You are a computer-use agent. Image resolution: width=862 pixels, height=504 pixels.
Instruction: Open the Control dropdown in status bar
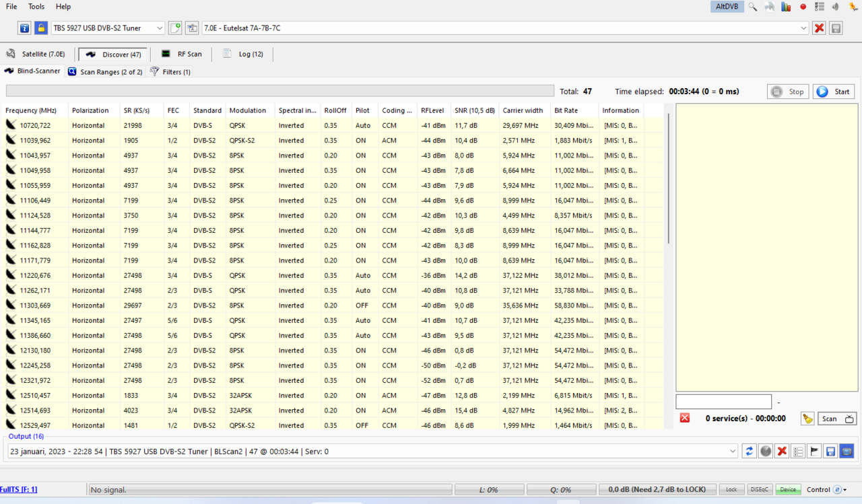pos(844,490)
